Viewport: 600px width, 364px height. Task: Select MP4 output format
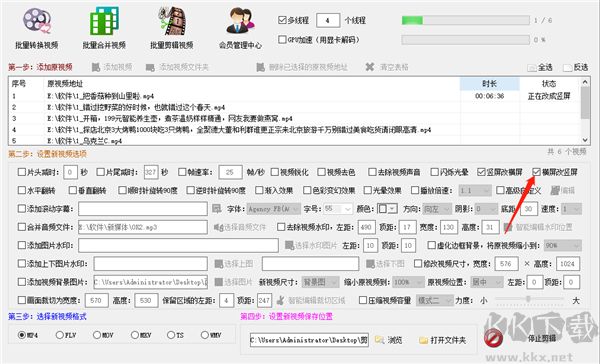22,335
